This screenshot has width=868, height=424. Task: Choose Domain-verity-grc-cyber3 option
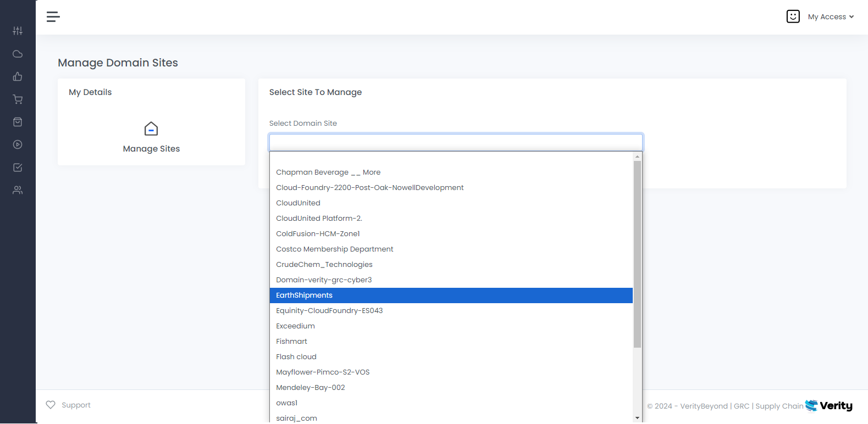coord(451,280)
